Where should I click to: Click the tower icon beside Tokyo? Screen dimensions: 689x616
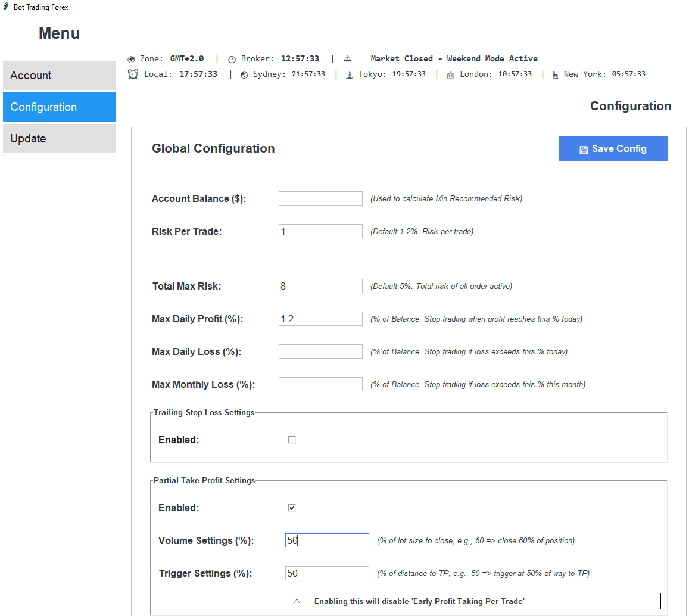[x=350, y=74]
